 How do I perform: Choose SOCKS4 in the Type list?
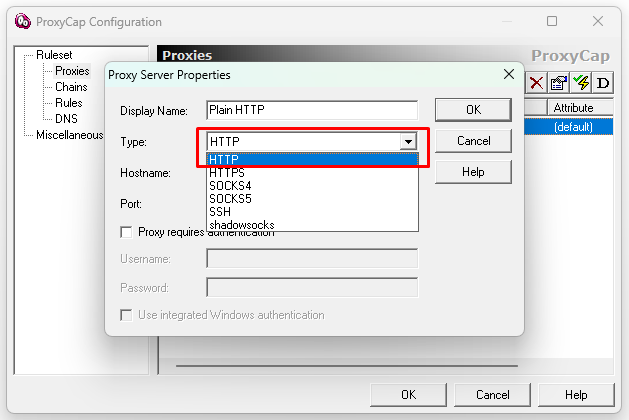[x=312, y=186]
